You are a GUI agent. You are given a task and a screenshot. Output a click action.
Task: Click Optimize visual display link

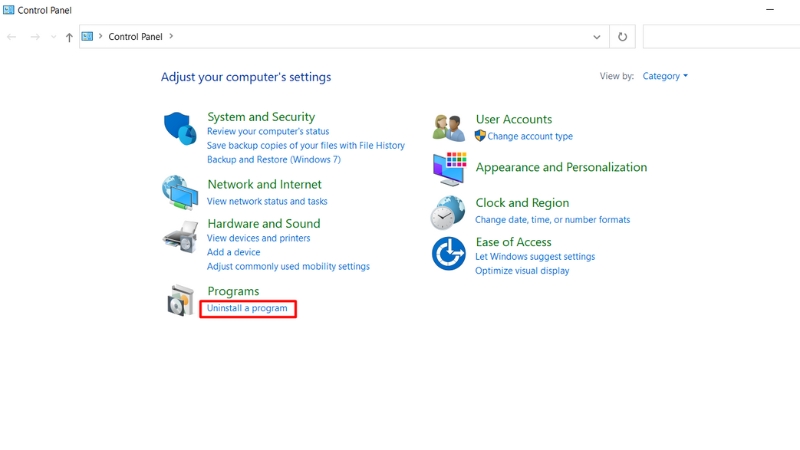522,271
